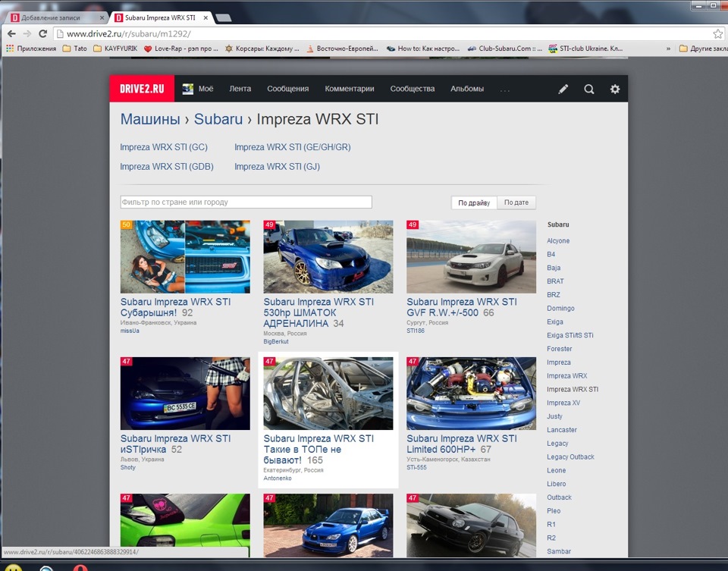The height and width of the screenshot is (571, 728).
Task: Click the user avatar next to Моё
Action: pos(187,89)
